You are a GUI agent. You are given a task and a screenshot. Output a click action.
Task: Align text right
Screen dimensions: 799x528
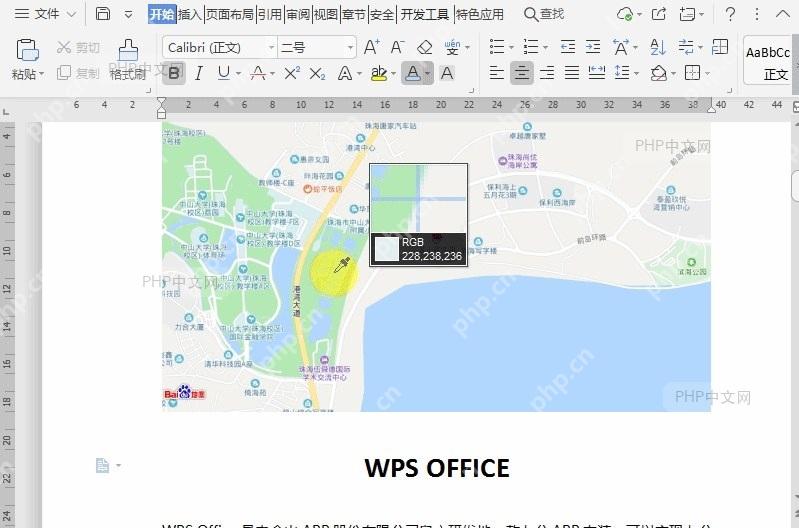coord(547,73)
